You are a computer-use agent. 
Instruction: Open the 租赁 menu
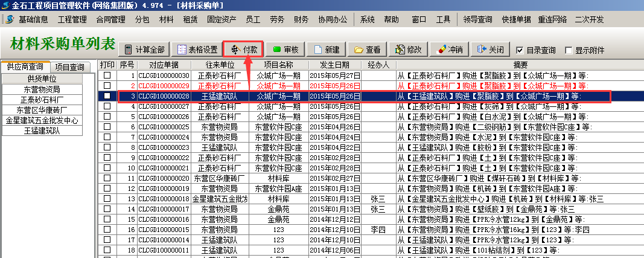(x=191, y=19)
